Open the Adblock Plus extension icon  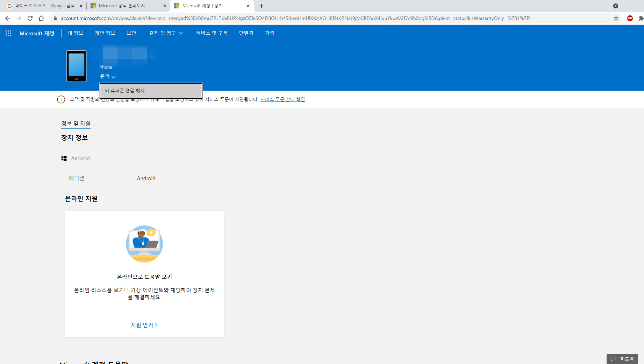[630, 18]
